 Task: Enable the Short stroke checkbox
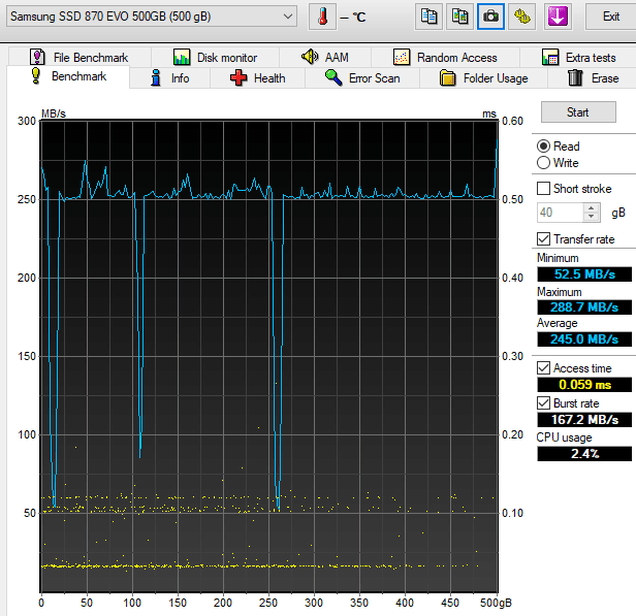(544, 189)
